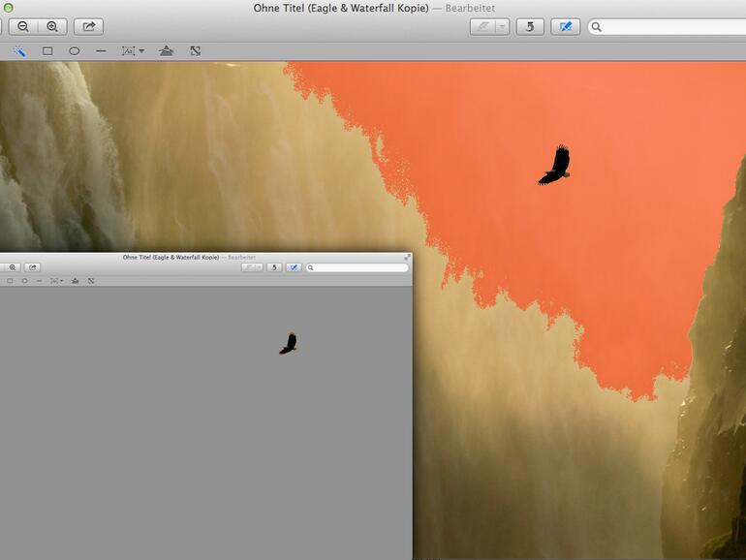
Task: Click the eagle in the small front window
Action: tap(289, 344)
